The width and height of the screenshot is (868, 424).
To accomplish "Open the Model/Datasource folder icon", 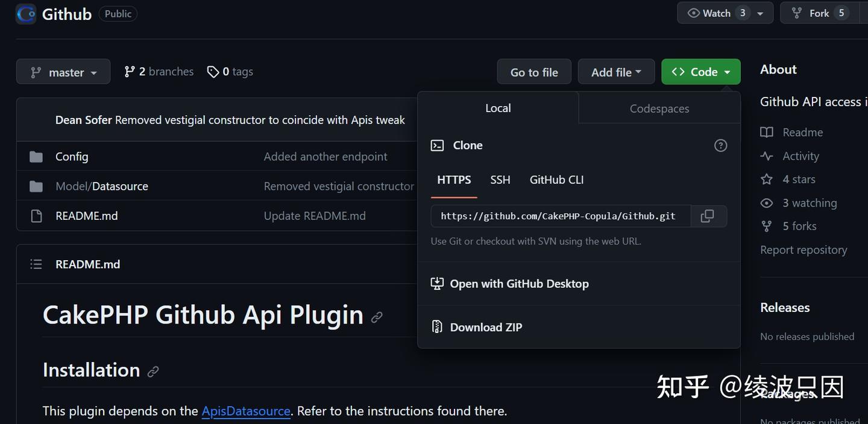I will tap(36, 185).
